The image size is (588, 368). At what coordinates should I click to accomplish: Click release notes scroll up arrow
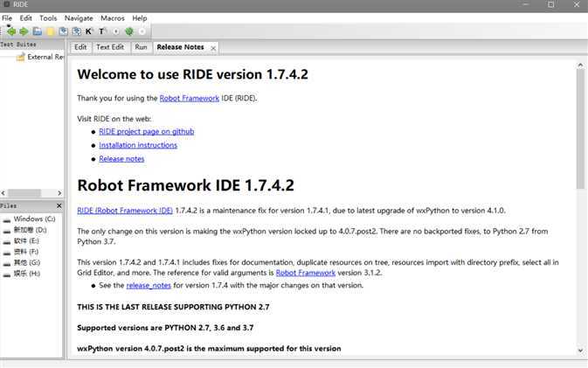pyautogui.click(x=580, y=66)
